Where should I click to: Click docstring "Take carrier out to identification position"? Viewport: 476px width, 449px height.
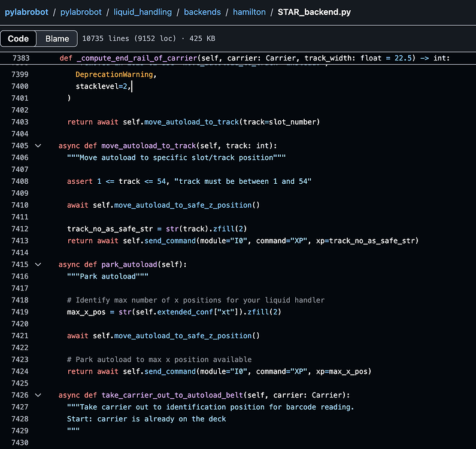[211, 407]
